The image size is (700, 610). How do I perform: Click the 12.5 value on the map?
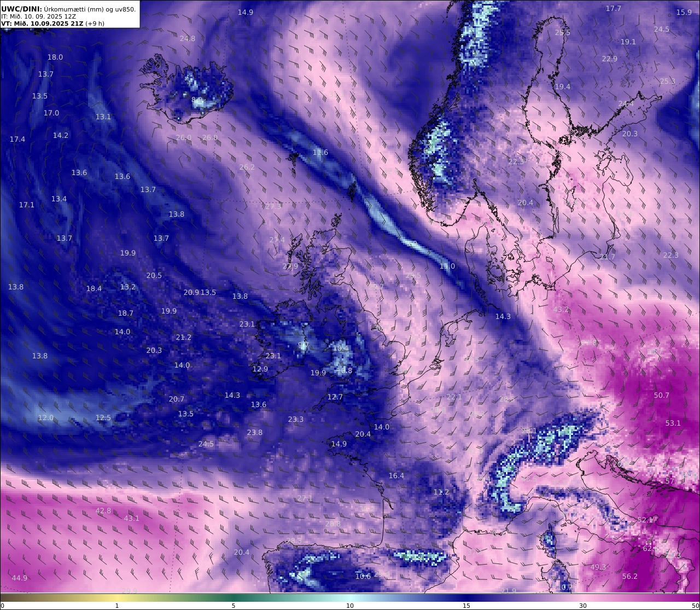pyautogui.click(x=103, y=418)
